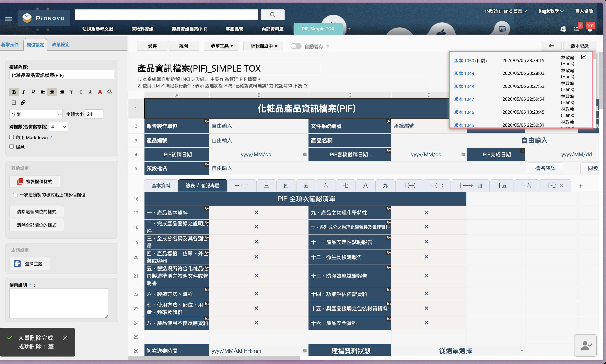Click the 字體大小 input showing 24
This screenshot has height=364, width=606.
pyautogui.click(x=94, y=114)
